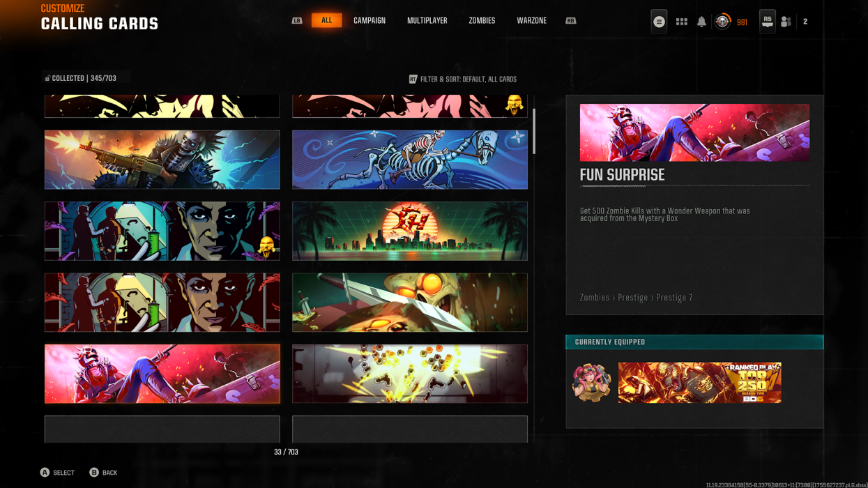Image resolution: width=868 pixels, height=488 pixels.
Task: Click the '33 / 703' position counter
Action: click(286, 452)
